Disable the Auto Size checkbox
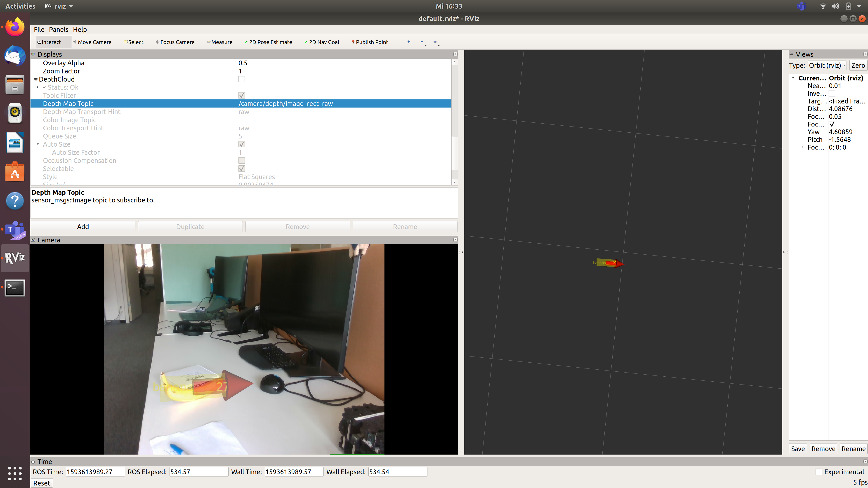Image resolution: width=868 pixels, height=488 pixels. click(242, 144)
